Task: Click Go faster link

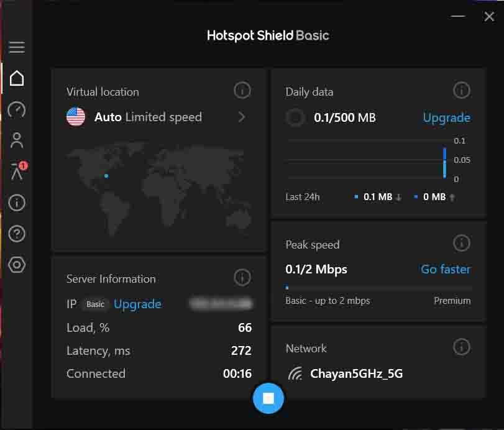Action: [446, 269]
